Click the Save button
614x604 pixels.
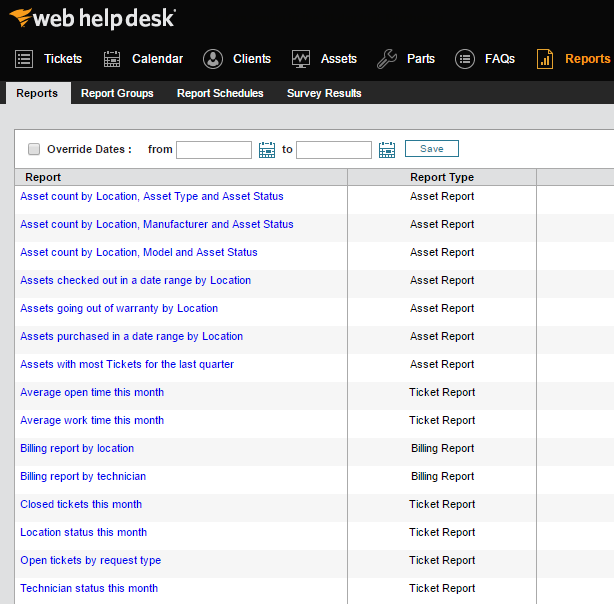pyautogui.click(x=431, y=149)
